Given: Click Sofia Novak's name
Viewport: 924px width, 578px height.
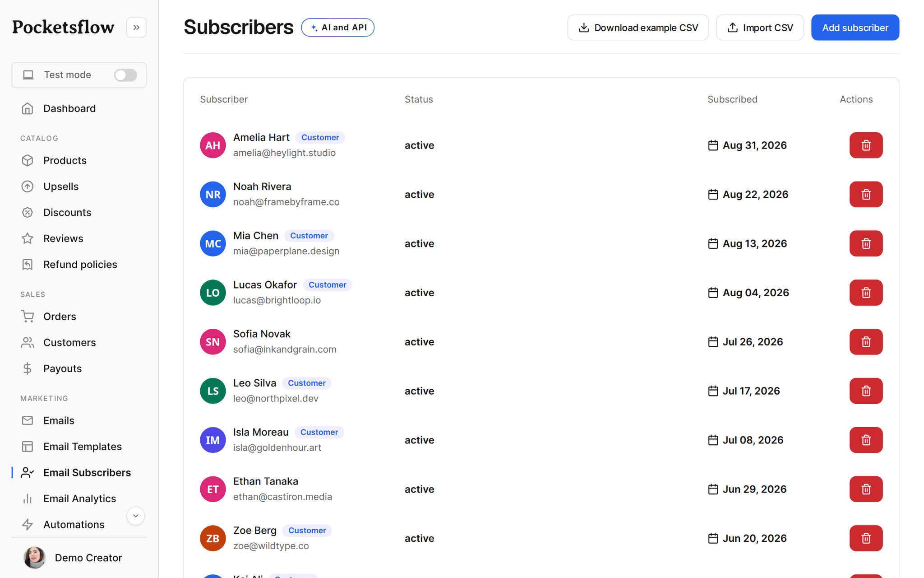Looking at the screenshot, I should tap(262, 334).
